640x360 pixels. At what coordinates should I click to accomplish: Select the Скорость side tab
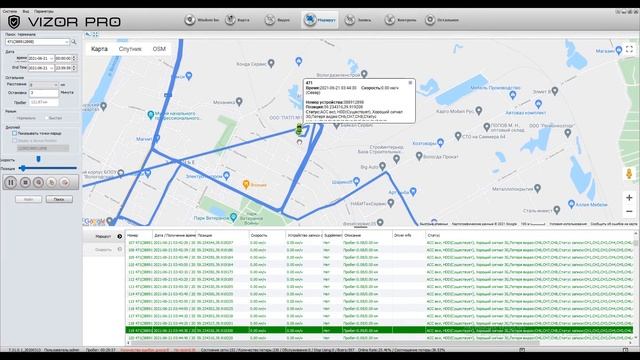[x=104, y=249]
